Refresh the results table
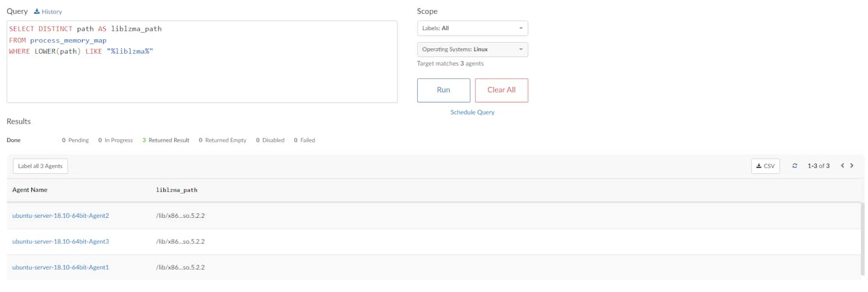Screen dimensions: 868x292 [794, 166]
